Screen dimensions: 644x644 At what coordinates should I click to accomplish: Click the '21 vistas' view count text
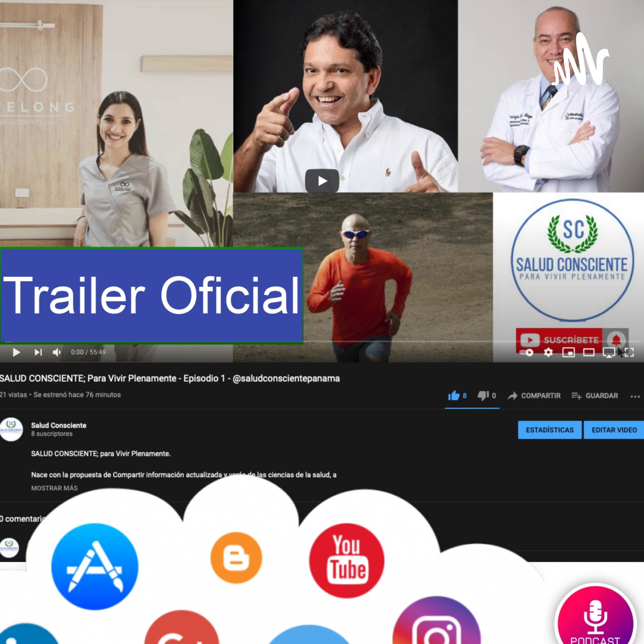click(13, 395)
